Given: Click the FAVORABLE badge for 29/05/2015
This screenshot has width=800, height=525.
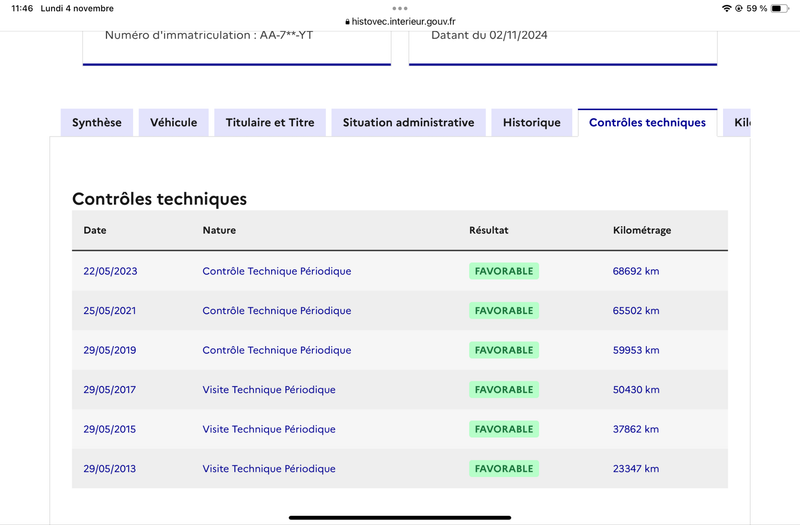Looking at the screenshot, I should 504,429.
